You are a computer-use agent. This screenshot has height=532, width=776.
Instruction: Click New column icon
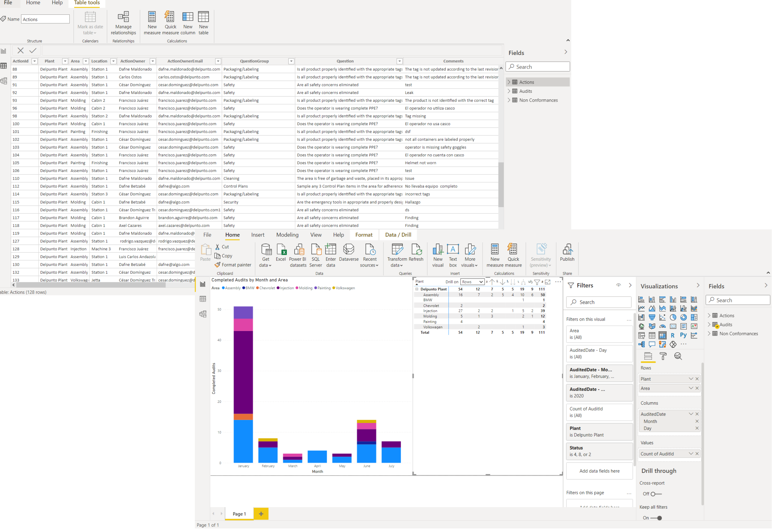[x=188, y=17]
